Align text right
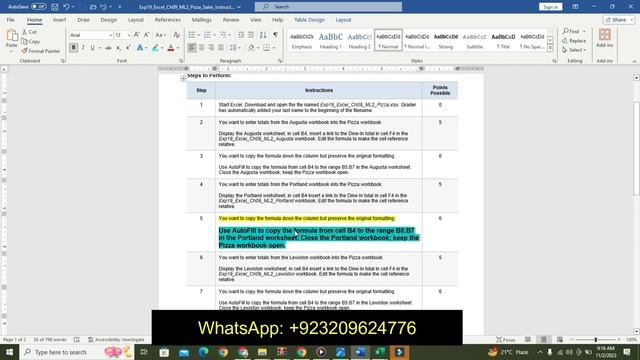This screenshot has width=640, height=360. [x=211, y=48]
